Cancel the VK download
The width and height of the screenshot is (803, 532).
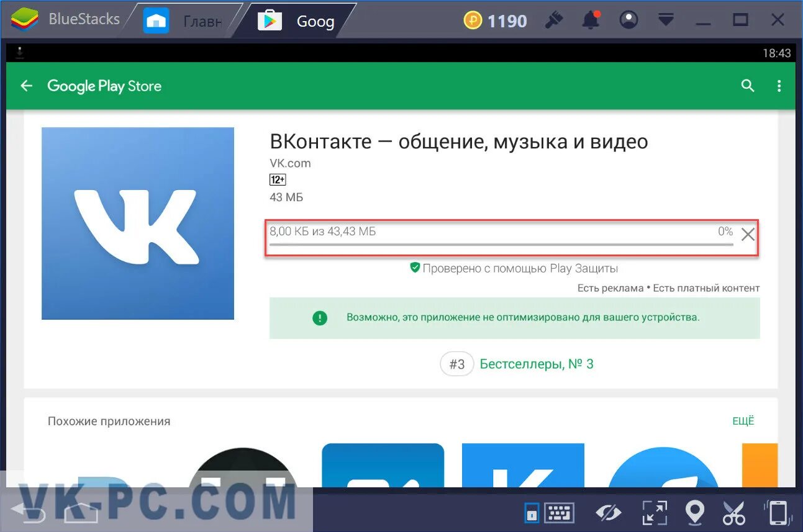pyautogui.click(x=748, y=235)
